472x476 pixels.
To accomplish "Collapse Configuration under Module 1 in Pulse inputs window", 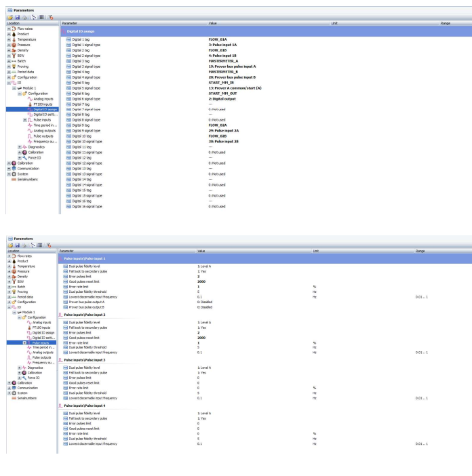I will click(19, 317).
